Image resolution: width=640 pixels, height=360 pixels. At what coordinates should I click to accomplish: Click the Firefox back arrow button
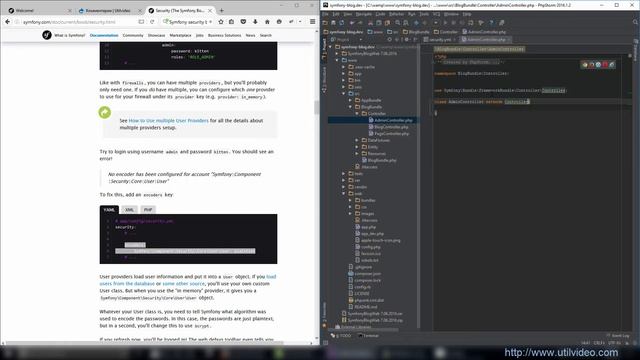[7, 22]
